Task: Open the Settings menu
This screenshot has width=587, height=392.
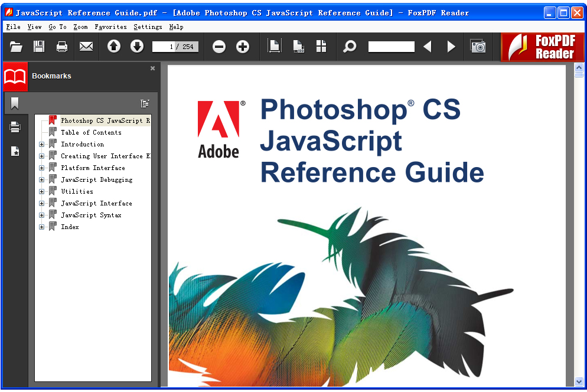Action: [147, 27]
